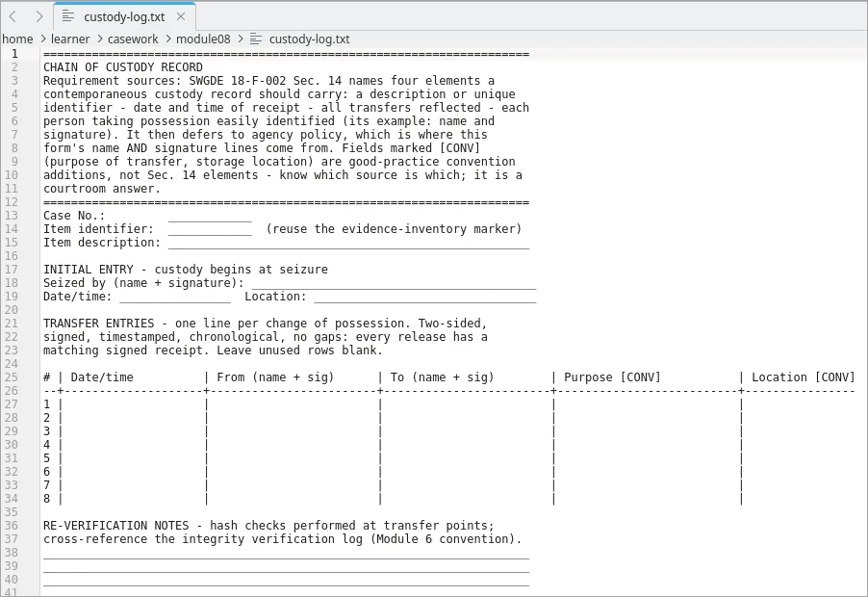
Task: Click the first blank notes line on line 38
Action: 286,553
